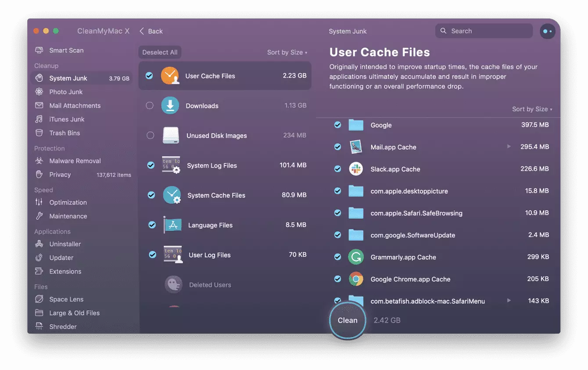Click the Back button

151,31
